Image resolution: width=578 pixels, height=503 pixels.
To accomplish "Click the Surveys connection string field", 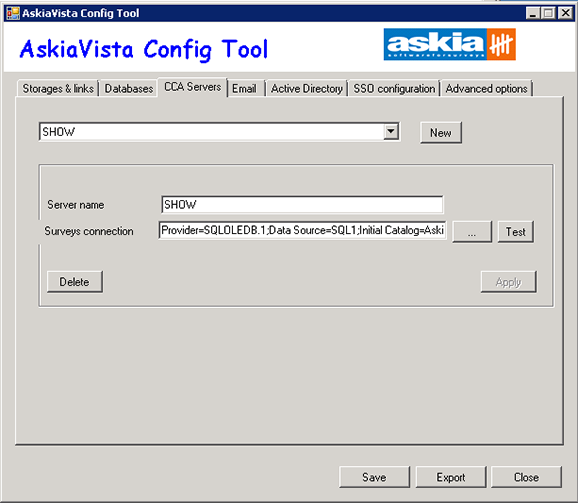I will click(x=302, y=230).
